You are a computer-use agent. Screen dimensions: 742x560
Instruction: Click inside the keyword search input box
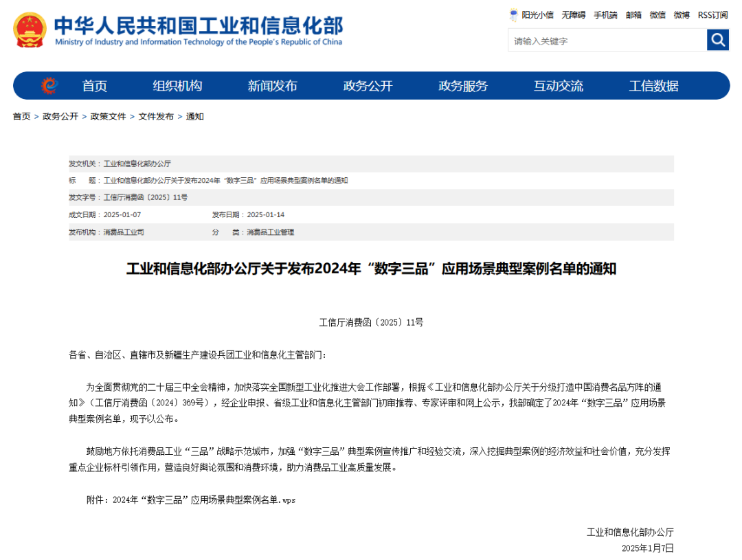605,40
